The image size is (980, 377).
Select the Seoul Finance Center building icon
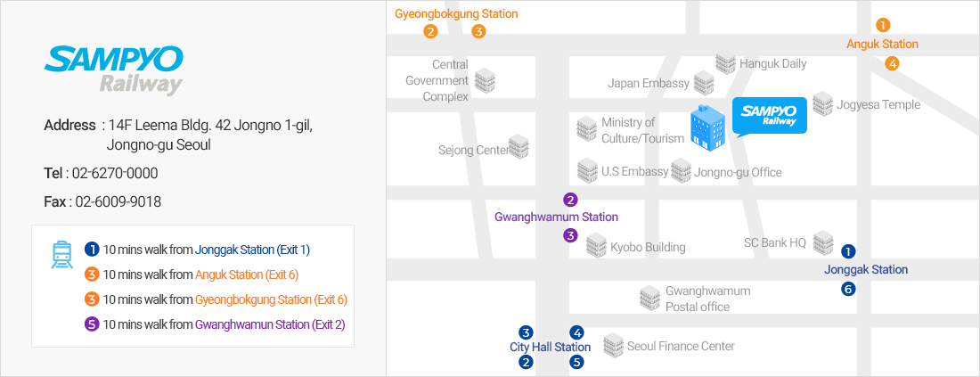tap(614, 345)
